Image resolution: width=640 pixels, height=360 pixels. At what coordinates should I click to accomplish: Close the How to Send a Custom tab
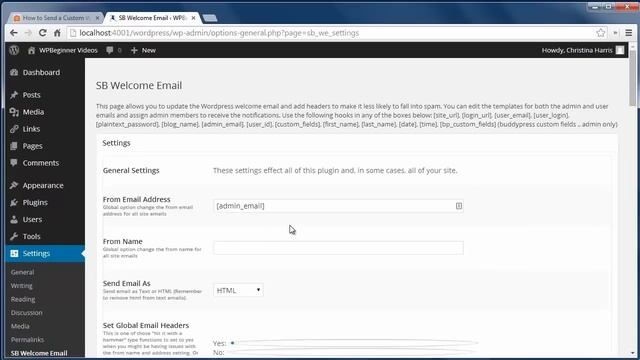click(97, 18)
